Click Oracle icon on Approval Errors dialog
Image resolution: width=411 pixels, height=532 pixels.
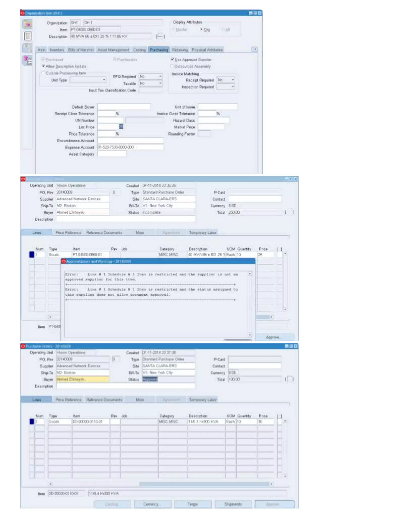64,261
